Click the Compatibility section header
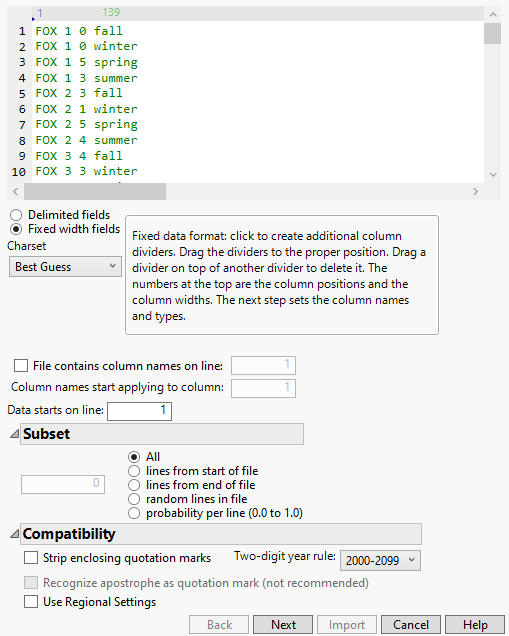The image size is (509, 636). click(x=221, y=534)
